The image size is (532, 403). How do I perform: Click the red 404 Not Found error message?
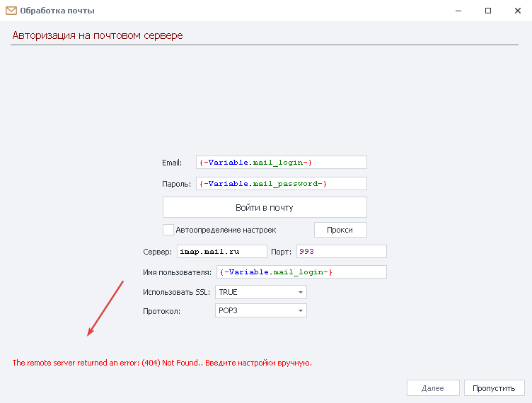pyautogui.click(x=162, y=363)
